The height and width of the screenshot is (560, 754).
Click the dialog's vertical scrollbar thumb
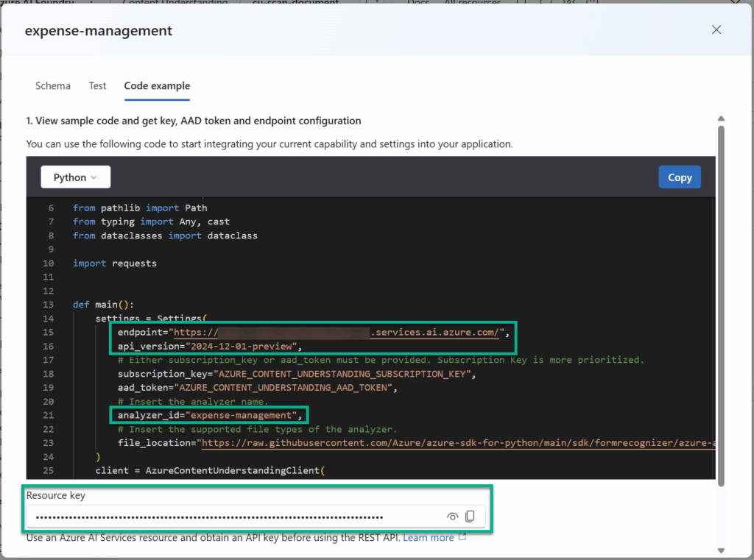pyautogui.click(x=721, y=306)
